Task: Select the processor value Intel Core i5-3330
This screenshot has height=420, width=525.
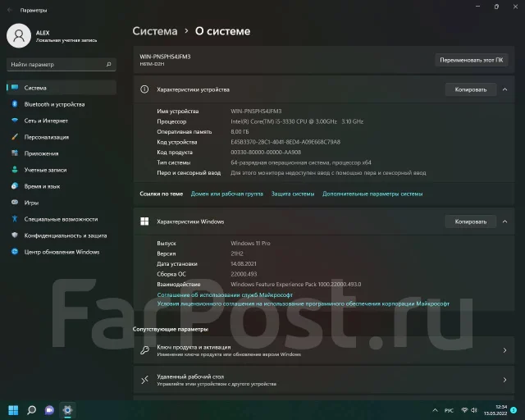Action: (297, 121)
